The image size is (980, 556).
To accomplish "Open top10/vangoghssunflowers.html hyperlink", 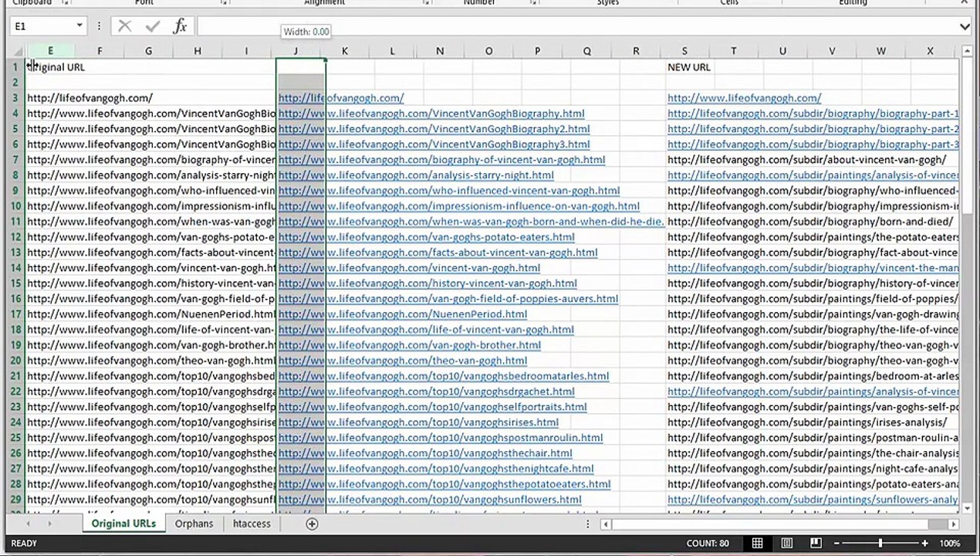I will click(430, 500).
